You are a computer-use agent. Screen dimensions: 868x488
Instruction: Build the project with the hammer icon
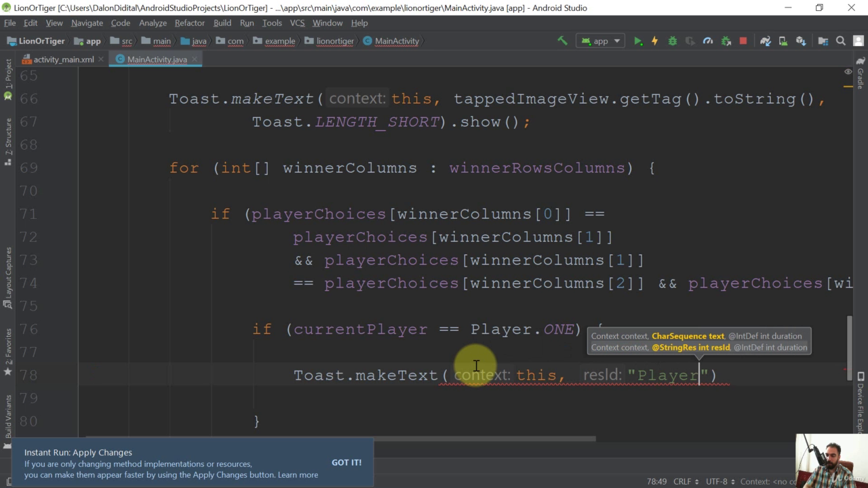click(x=563, y=41)
